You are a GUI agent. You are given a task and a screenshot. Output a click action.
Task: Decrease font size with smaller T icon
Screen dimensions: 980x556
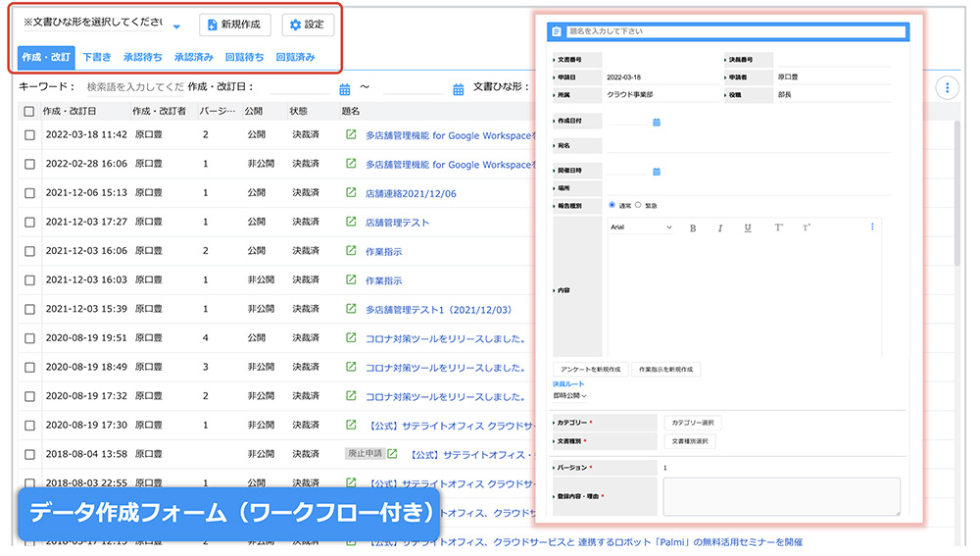[806, 227]
